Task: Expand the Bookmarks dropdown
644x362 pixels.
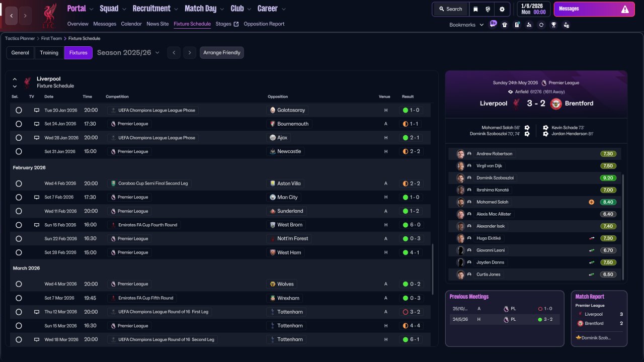Action: click(466, 25)
